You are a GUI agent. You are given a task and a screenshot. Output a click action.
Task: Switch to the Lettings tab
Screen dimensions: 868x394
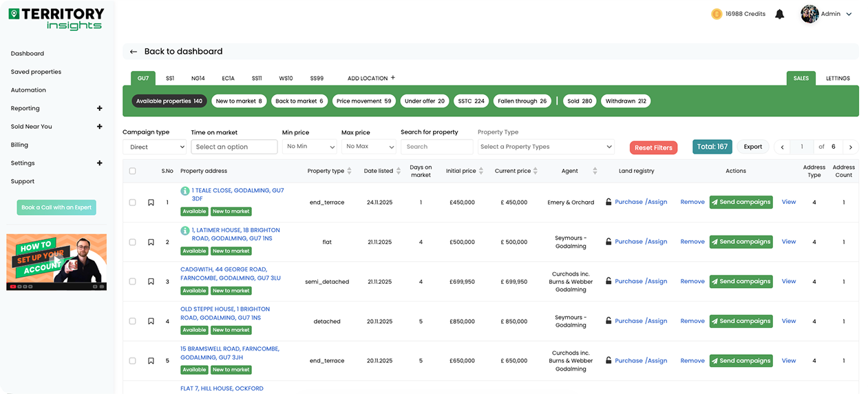point(838,79)
